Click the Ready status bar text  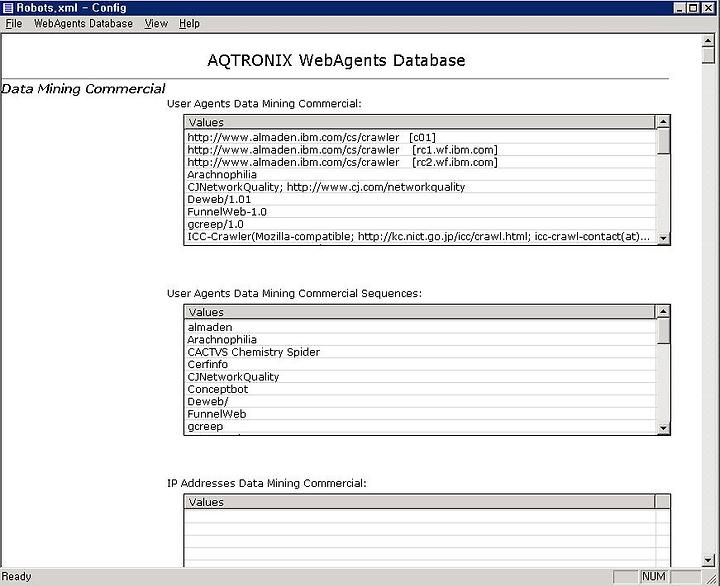(x=17, y=576)
